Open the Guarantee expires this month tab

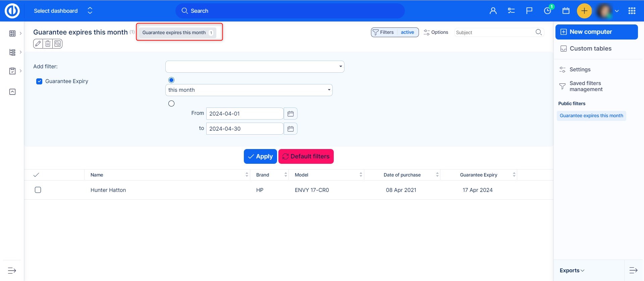click(x=177, y=32)
